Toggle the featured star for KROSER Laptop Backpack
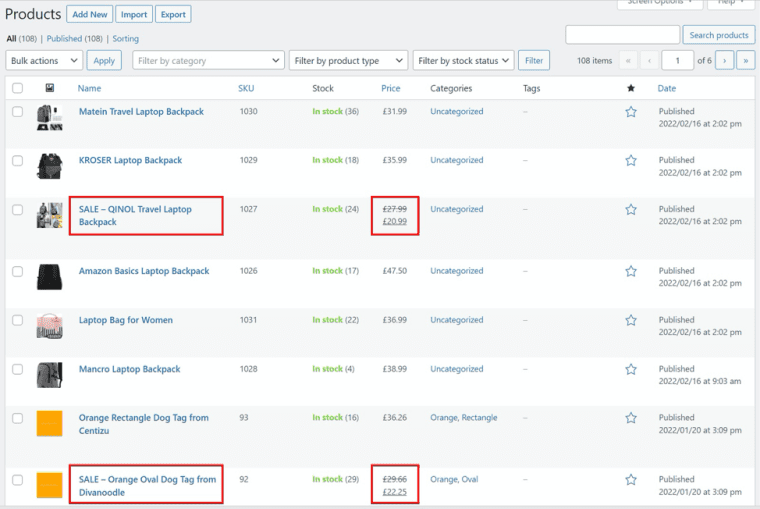The image size is (760, 509). point(631,160)
